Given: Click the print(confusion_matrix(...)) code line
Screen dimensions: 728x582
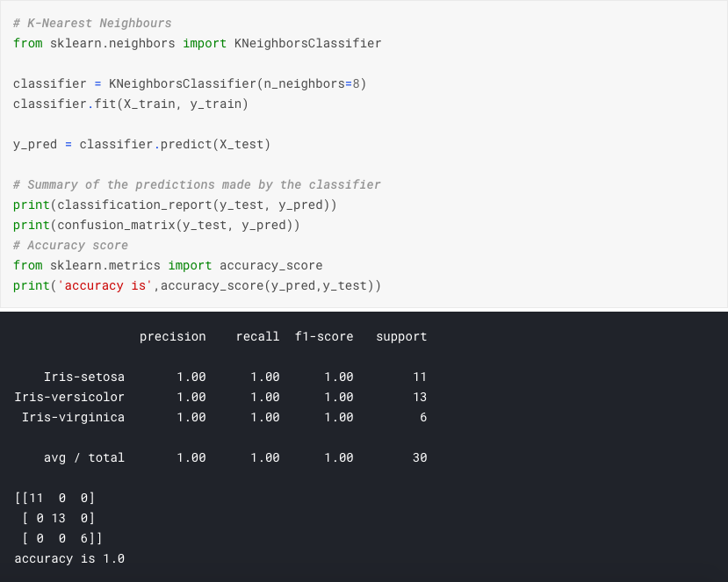Looking at the screenshot, I should pos(156,225).
